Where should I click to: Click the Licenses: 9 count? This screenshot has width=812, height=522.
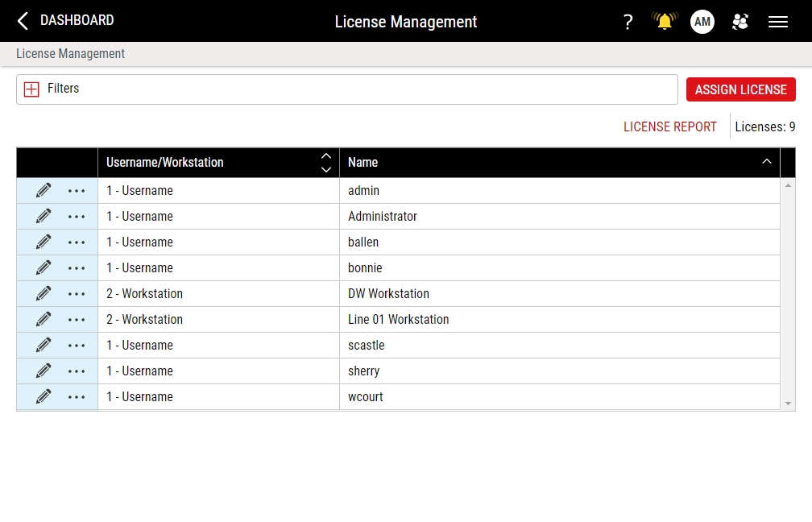click(765, 127)
